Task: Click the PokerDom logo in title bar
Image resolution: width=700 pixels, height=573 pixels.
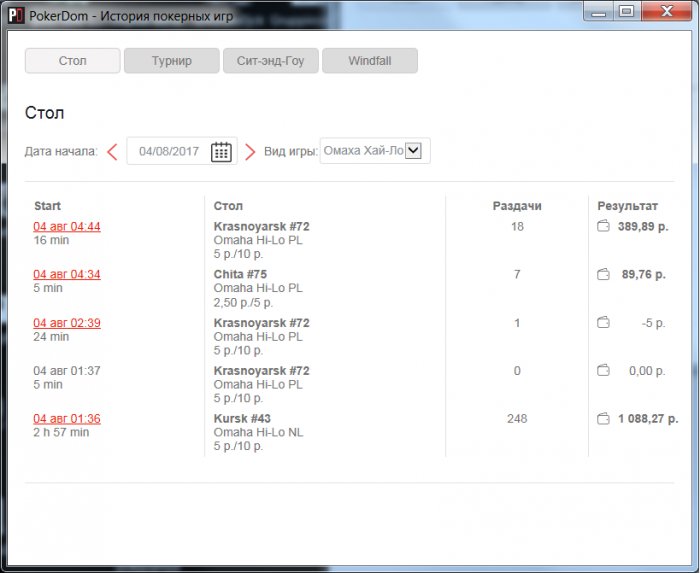Action: click(x=16, y=15)
